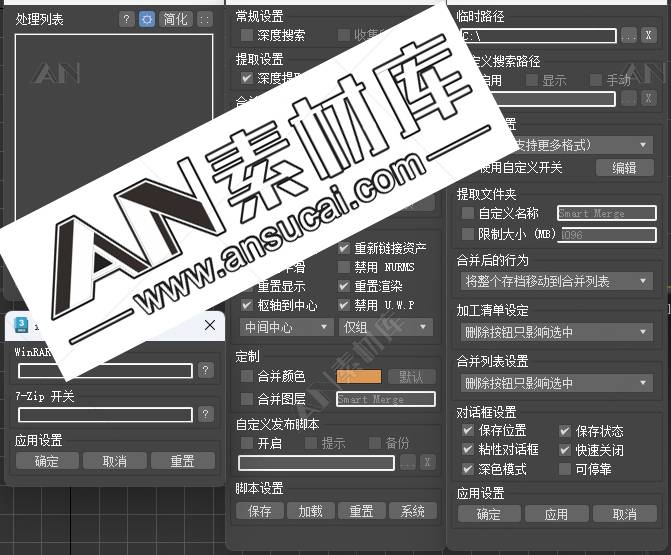671x555 pixels.
Task: Open the 支持更多格式 dropdown
Action: point(557,145)
